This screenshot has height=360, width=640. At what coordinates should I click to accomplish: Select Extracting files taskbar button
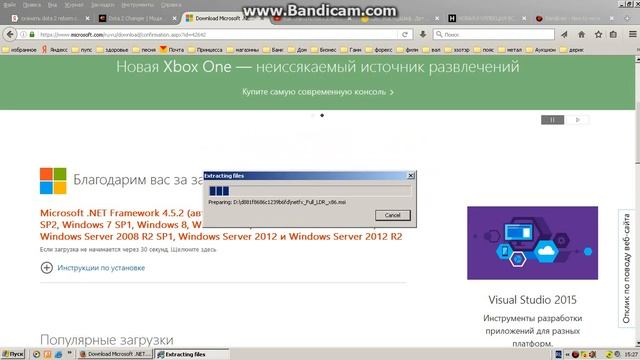click(192, 354)
